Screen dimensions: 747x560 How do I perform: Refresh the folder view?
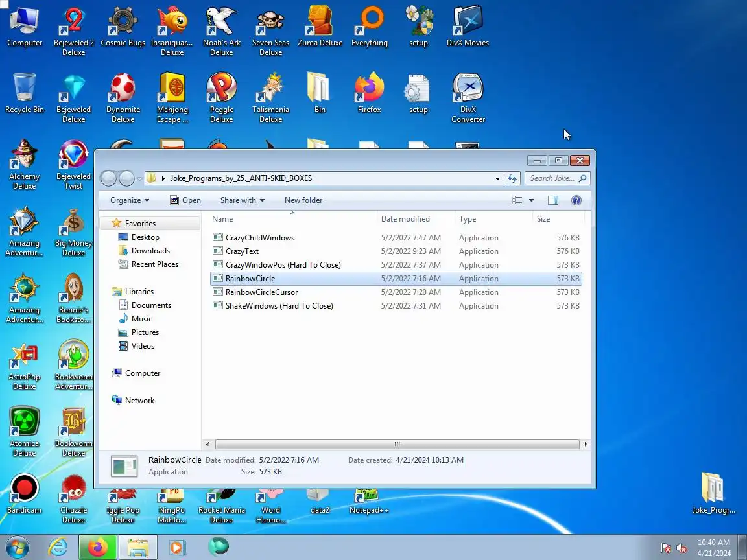point(512,179)
